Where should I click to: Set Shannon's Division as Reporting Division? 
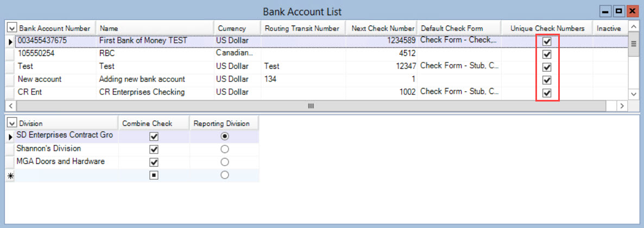click(x=225, y=149)
